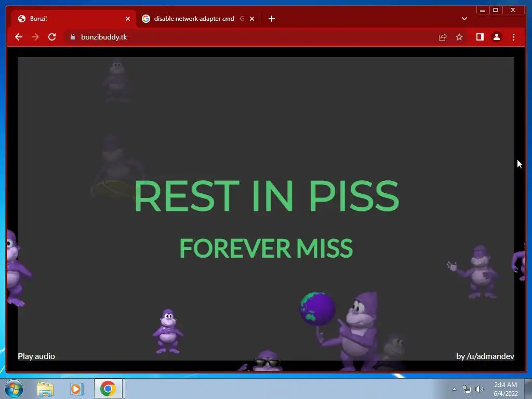Open the clock showing 2:14 AM
532x399 pixels.
(x=506, y=389)
